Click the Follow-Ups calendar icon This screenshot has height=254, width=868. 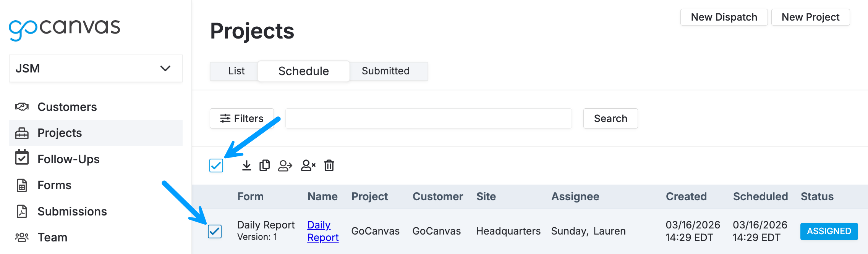[22, 158]
